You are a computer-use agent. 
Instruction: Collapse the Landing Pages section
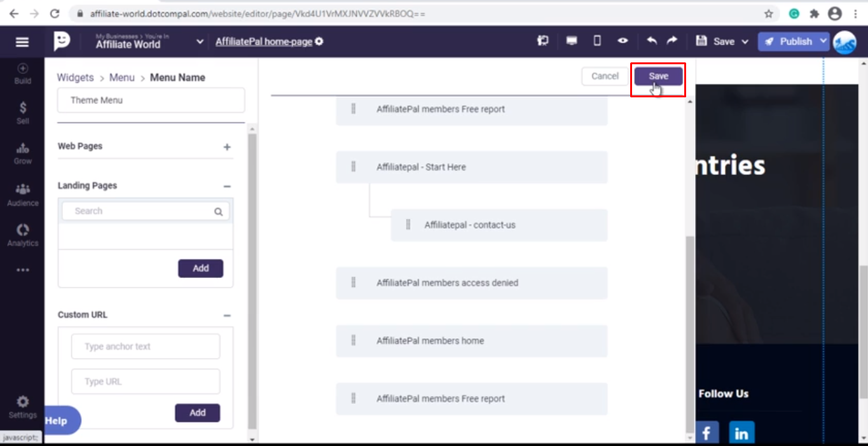tap(227, 186)
